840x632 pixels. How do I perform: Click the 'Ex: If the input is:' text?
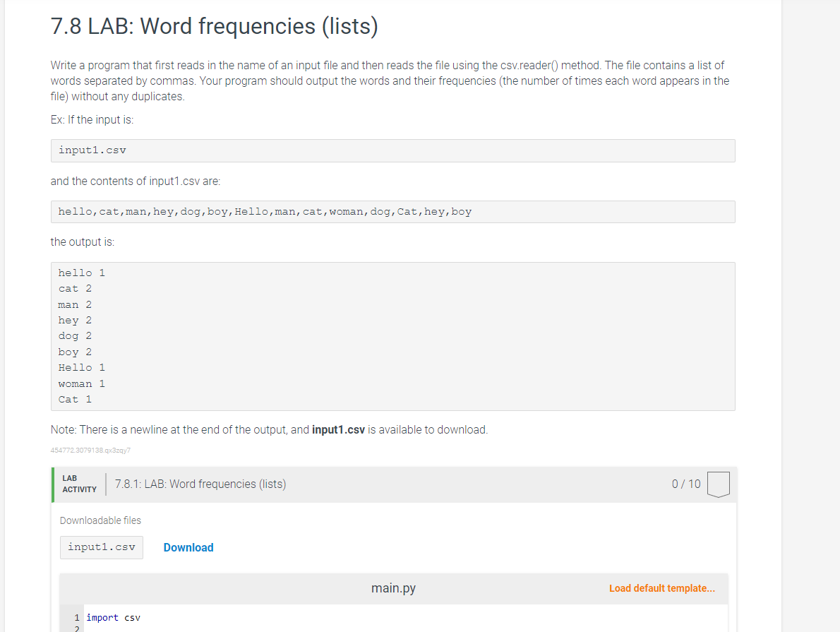click(x=92, y=119)
